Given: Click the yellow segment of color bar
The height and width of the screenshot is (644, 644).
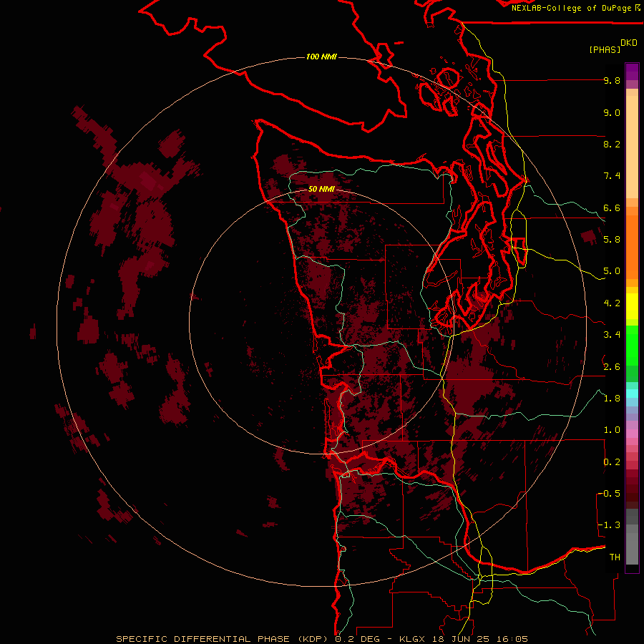Looking at the screenshot, I should pos(632,306).
